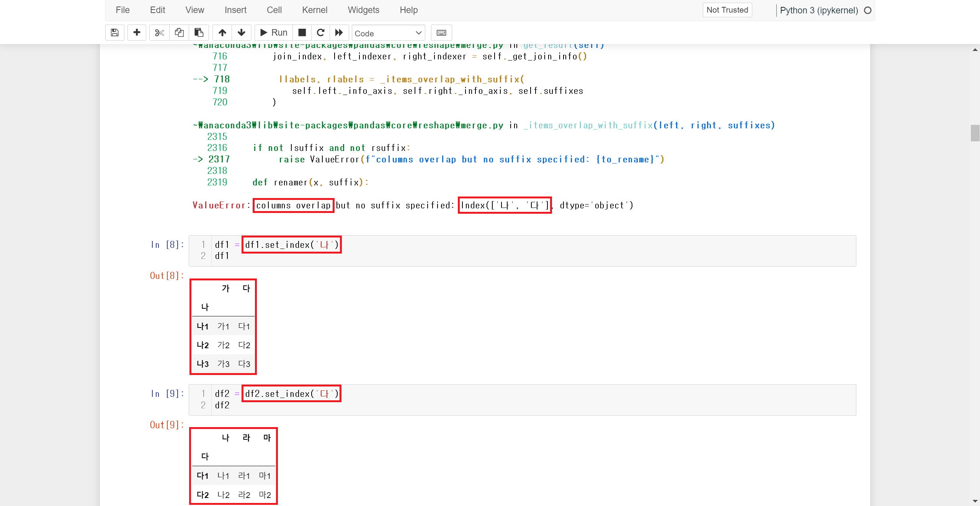Open the Insert menu
980x506 pixels.
click(x=235, y=10)
